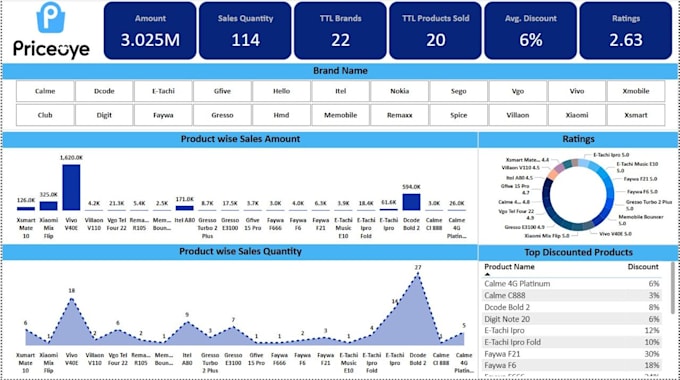Click the E-Tachi Ipro 5.0 donut label
The image size is (680, 380).
pyautogui.click(x=611, y=155)
